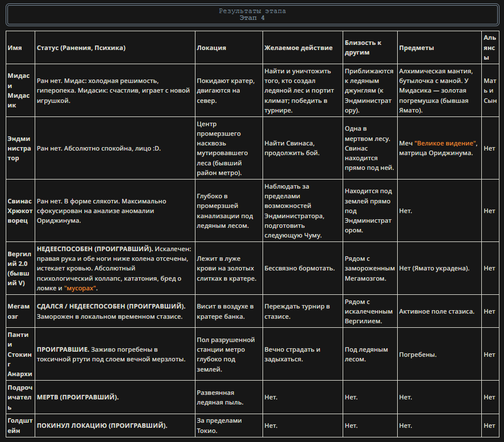This screenshot has height=442, width=504.
Task: Select the "Панти и Стокинг Анархи" name cell
Action: point(20,355)
